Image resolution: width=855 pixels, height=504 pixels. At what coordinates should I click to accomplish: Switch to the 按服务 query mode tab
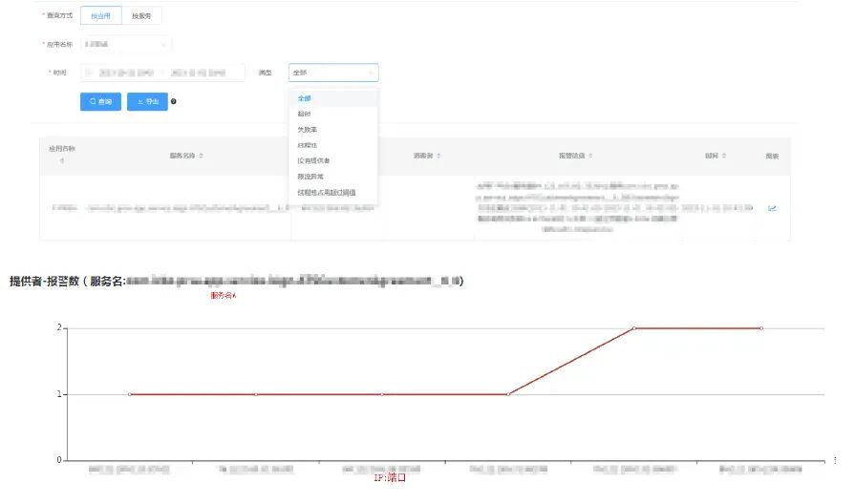141,16
